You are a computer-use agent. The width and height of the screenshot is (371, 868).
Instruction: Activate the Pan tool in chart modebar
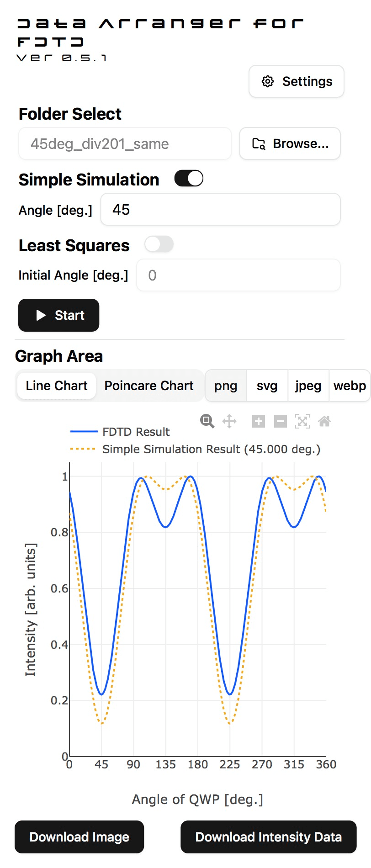pos(229,421)
